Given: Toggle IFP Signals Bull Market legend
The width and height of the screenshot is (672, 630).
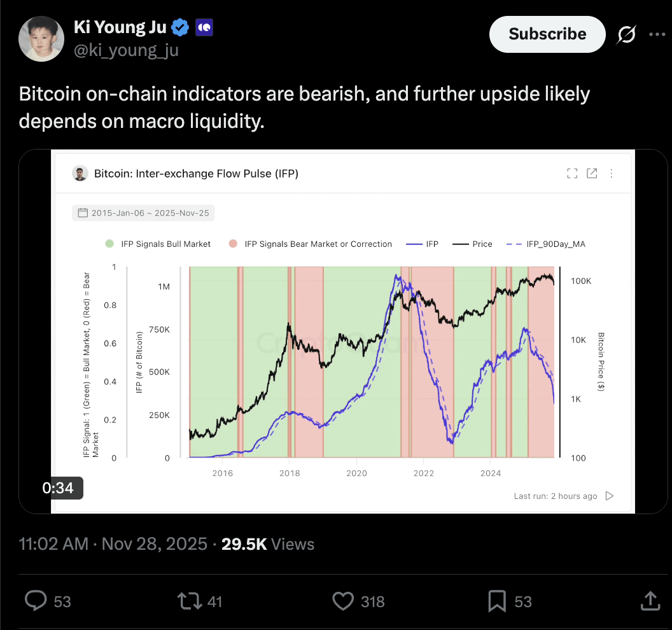Looking at the screenshot, I should coord(158,244).
